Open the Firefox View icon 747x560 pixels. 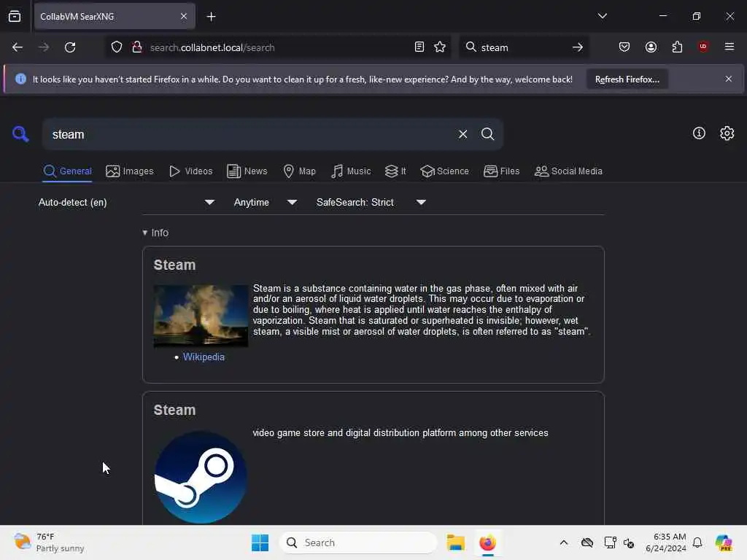click(x=15, y=16)
